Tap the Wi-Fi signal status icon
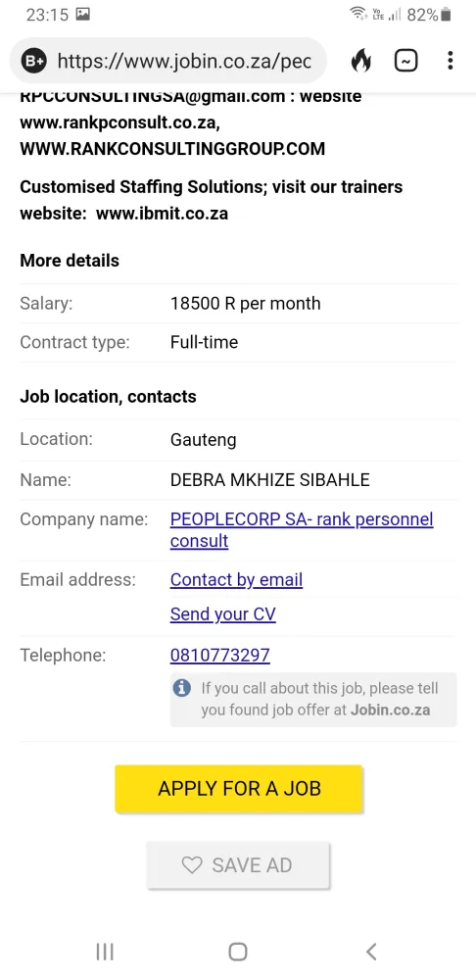Image resolution: width=476 pixels, height=980 pixels. pyautogui.click(x=357, y=14)
